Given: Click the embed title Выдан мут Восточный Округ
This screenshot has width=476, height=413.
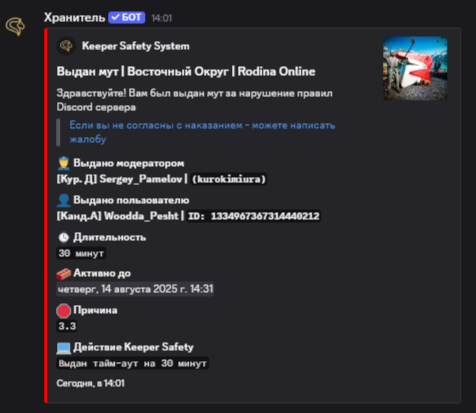Looking at the screenshot, I should [x=186, y=72].
